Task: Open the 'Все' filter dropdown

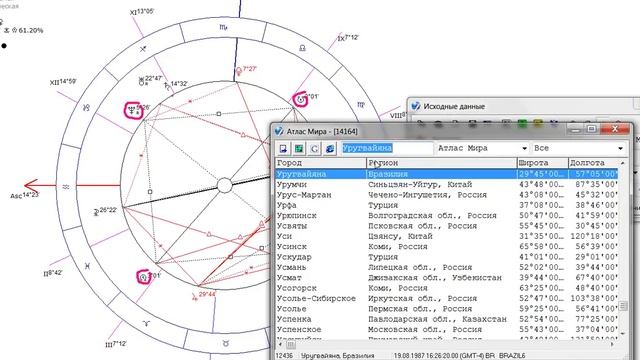Action: [x=620, y=148]
